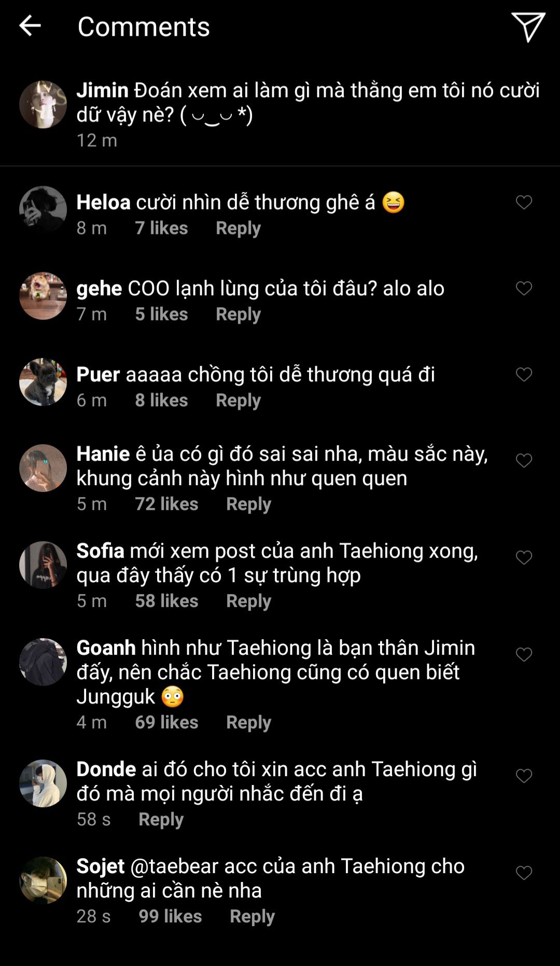This screenshot has height=966, width=560.
Task: Tap the heart on Puer's comment
Action: coord(524,375)
